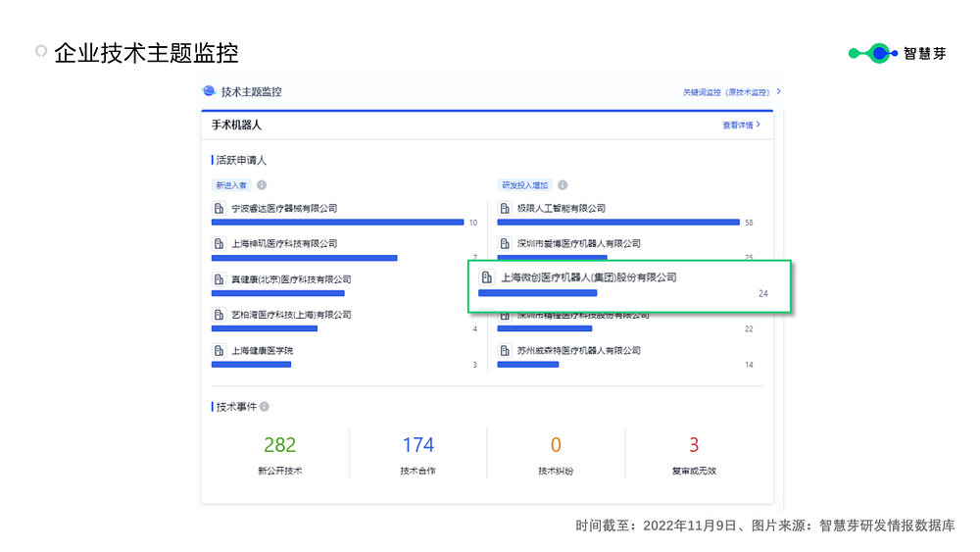Viewport: 980px width, 552px height.
Task: Click the bar for 苏州威森特医疗机器人有限公司
Action: [528, 365]
